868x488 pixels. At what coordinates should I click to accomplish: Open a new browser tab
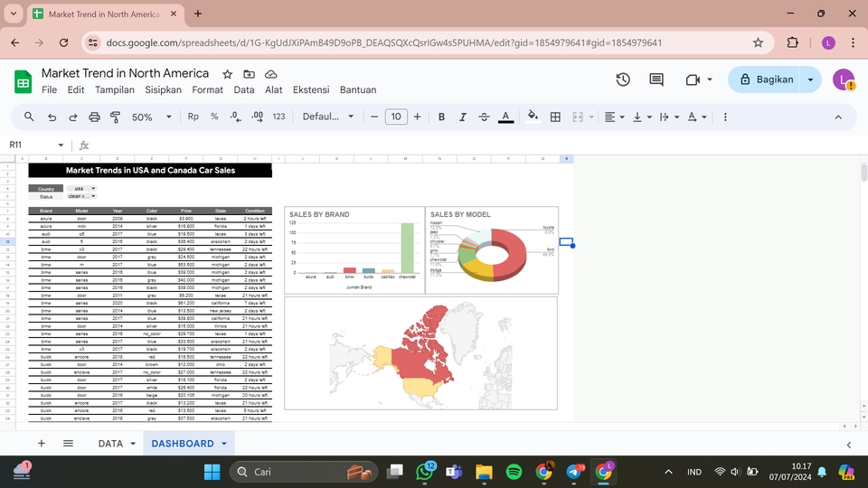[198, 14]
